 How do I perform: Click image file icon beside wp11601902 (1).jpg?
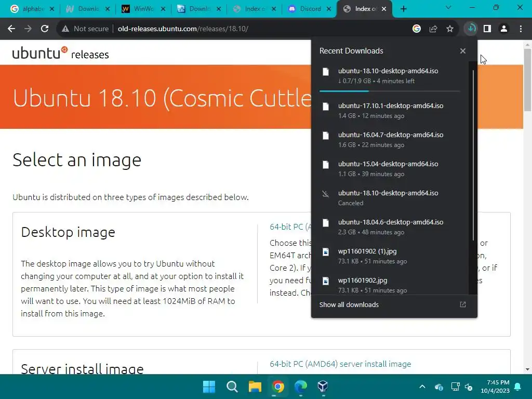click(x=326, y=252)
